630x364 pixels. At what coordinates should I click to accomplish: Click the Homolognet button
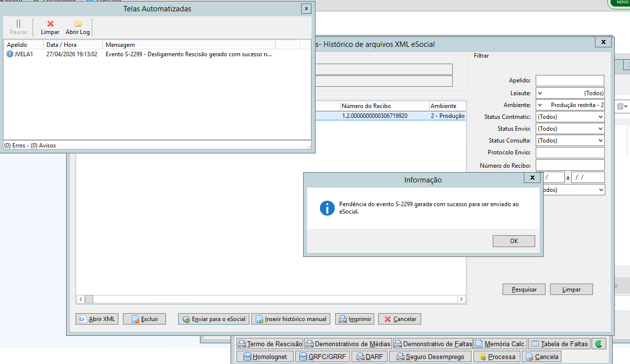pos(265,357)
